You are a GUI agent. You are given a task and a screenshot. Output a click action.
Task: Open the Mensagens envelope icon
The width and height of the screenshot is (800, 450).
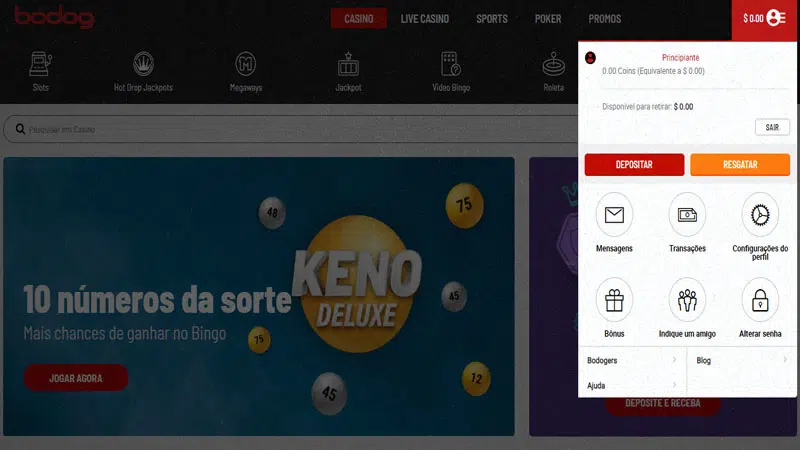(614, 215)
